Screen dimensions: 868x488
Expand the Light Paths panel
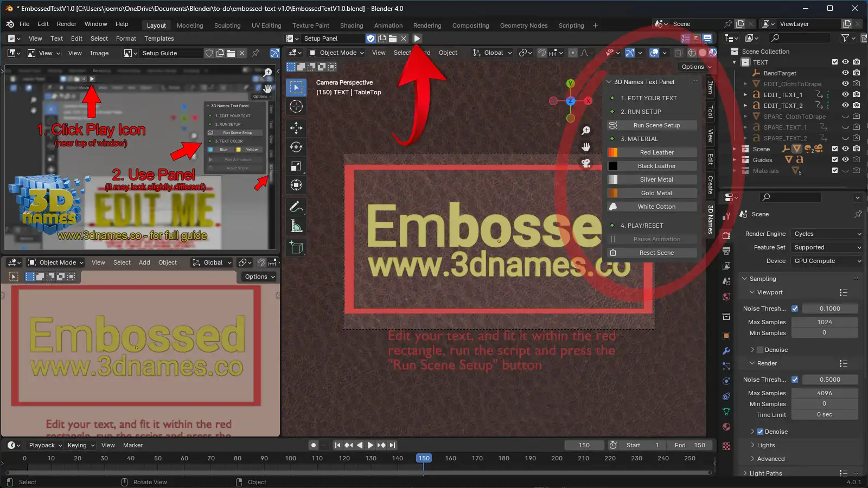click(765, 473)
